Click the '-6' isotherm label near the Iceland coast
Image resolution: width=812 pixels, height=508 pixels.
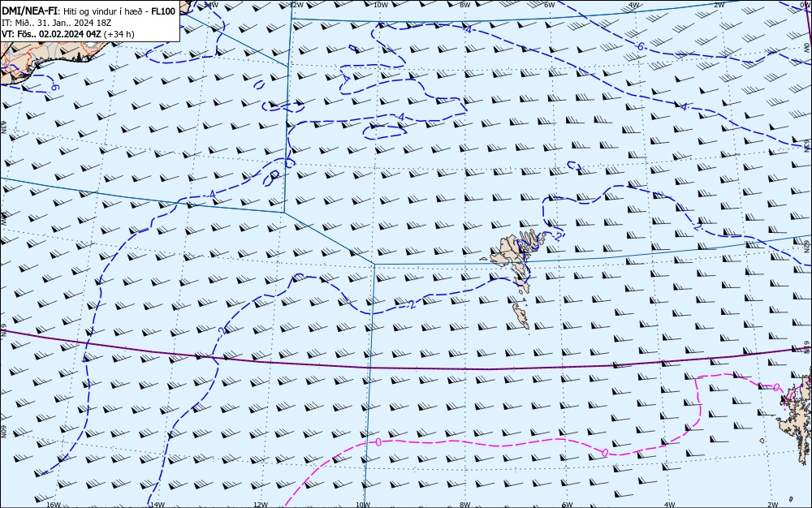[x=54, y=87]
